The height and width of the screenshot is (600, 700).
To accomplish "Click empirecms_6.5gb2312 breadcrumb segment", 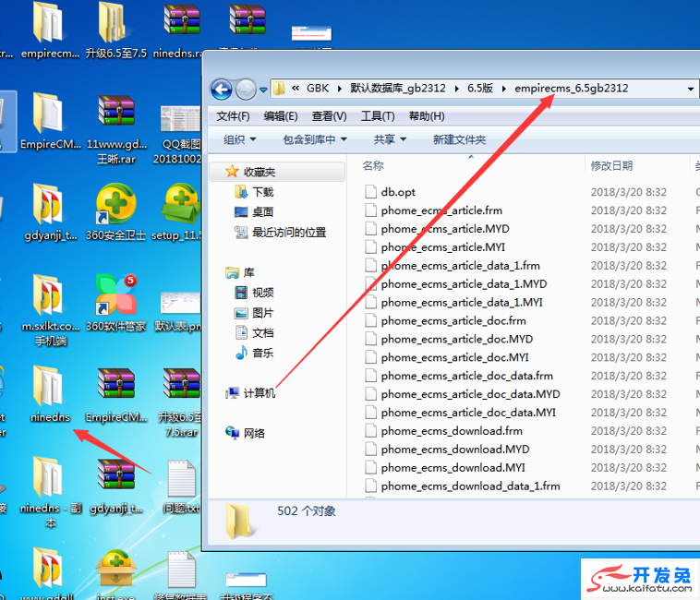I will pyautogui.click(x=571, y=89).
